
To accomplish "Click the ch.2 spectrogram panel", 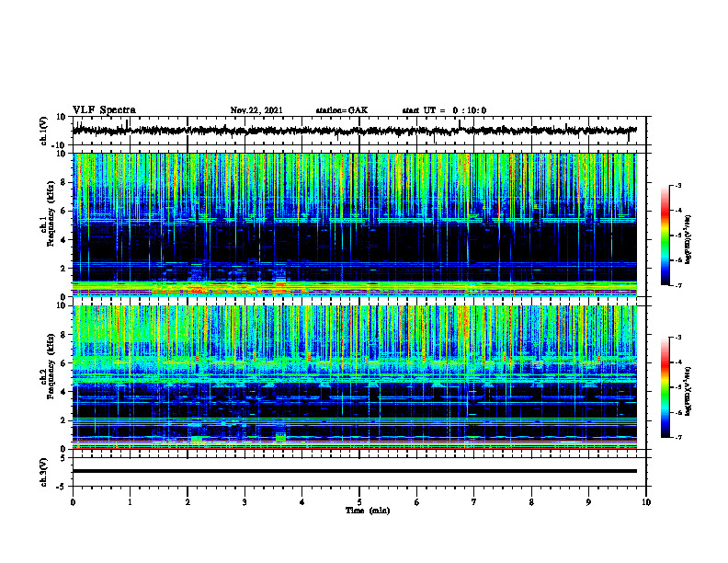I will click(x=354, y=377).
